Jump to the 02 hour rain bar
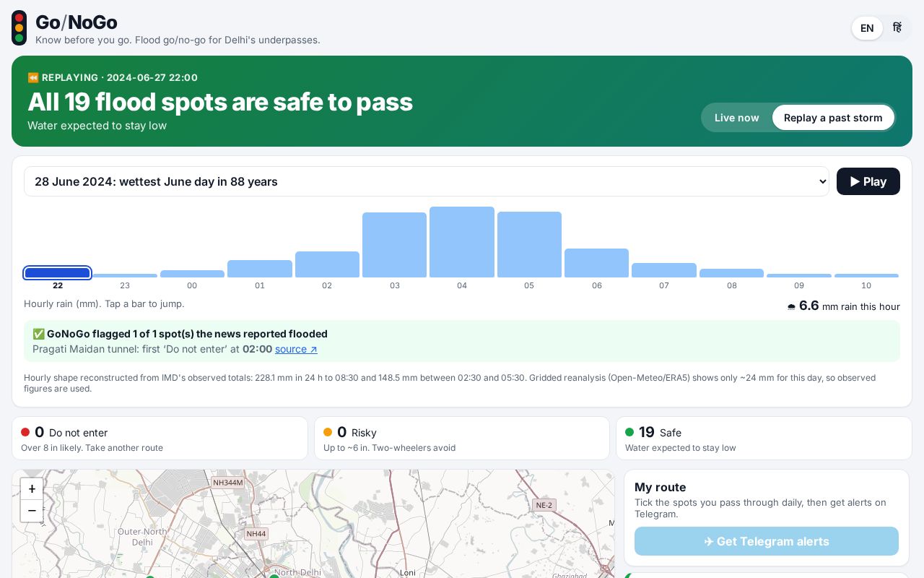 [327, 264]
